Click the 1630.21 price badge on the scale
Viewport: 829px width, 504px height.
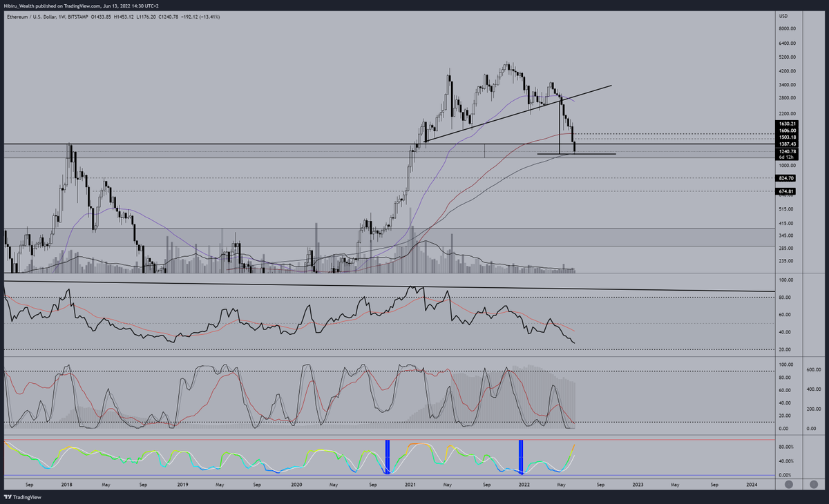click(788, 123)
